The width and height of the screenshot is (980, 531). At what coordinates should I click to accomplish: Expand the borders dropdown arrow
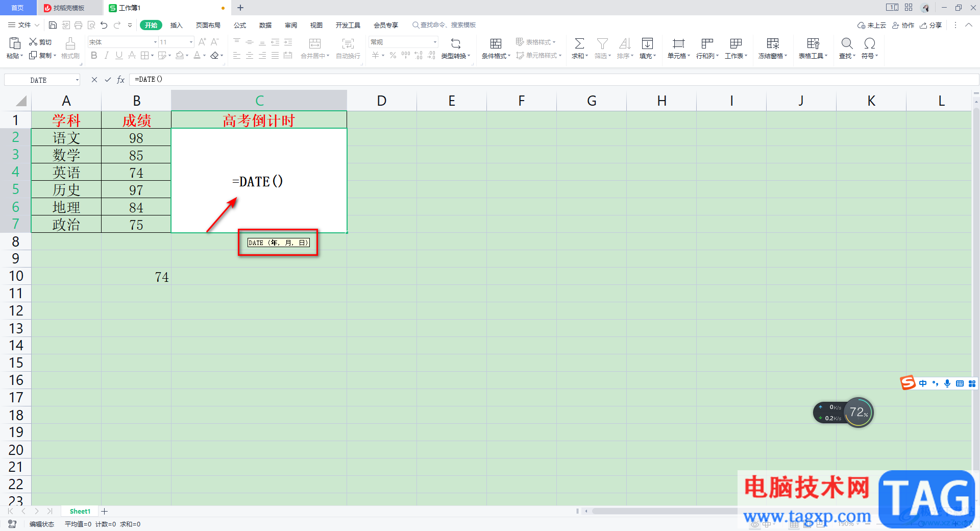(x=153, y=56)
